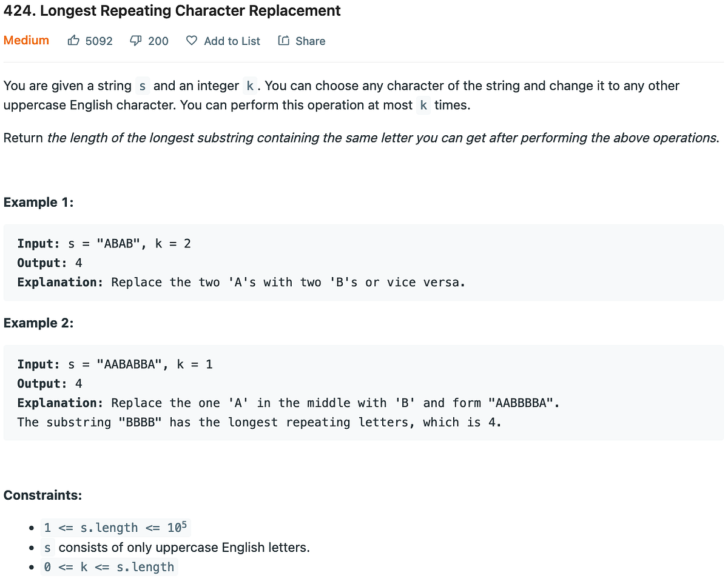Image resolution: width=728 pixels, height=581 pixels.
Task: Click the Add to List text
Action: click(x=232, y=41)
